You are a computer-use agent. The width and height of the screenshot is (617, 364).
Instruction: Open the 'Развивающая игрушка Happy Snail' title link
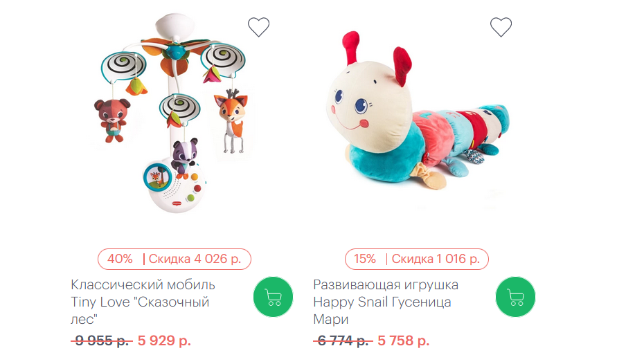(x=386, y=302)
